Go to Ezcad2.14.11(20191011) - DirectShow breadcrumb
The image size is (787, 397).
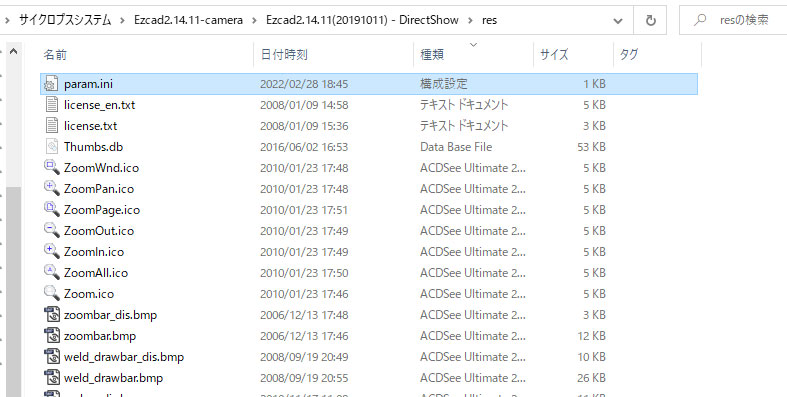[x=362, y=20]
